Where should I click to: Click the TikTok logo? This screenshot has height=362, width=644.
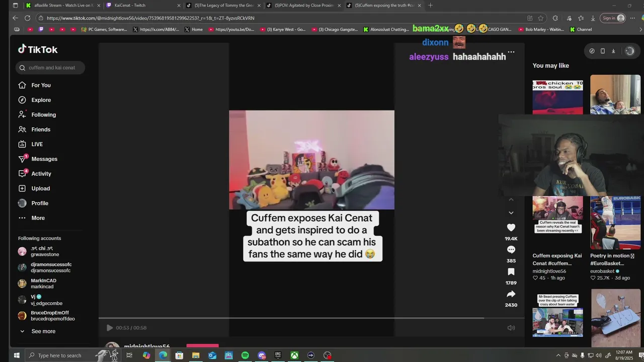pyautogui.click(x=38, y=49)
